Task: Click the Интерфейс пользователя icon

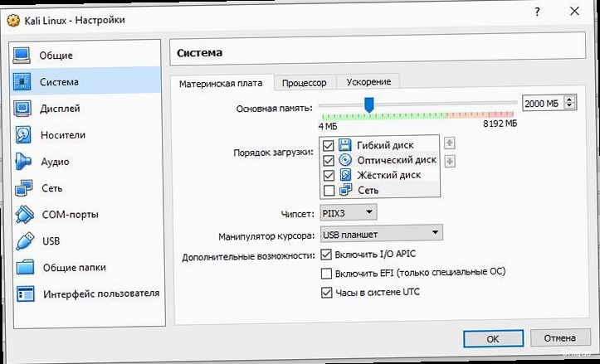Action: click(x=24, y=294)
